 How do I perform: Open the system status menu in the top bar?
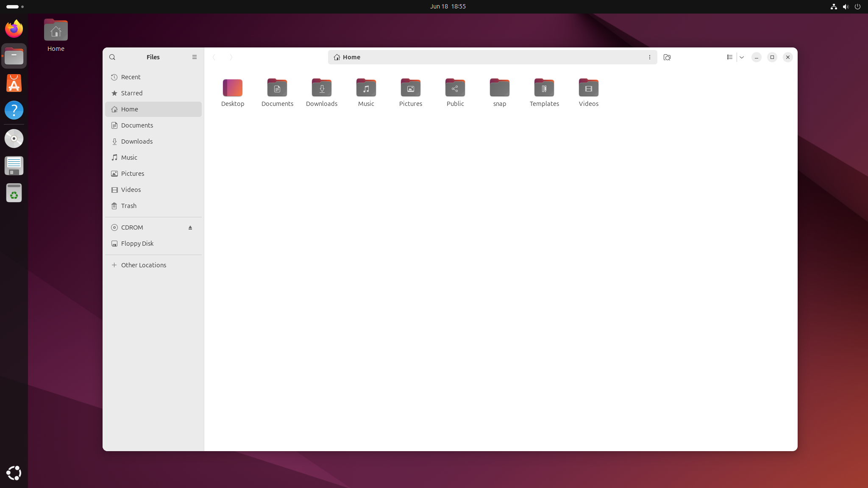point(846,6)
